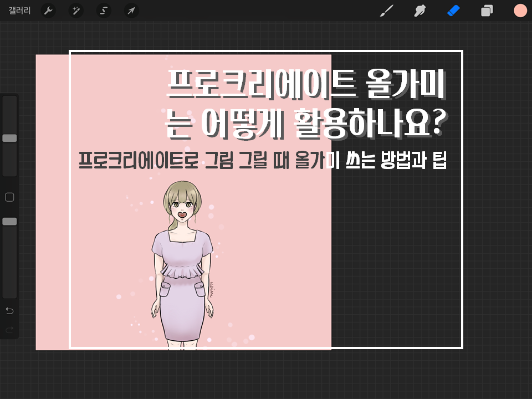The height and width of the screenshot is (399, 532).
Task: Open the 갤러리 gallery button
Action: pos(20,11)
